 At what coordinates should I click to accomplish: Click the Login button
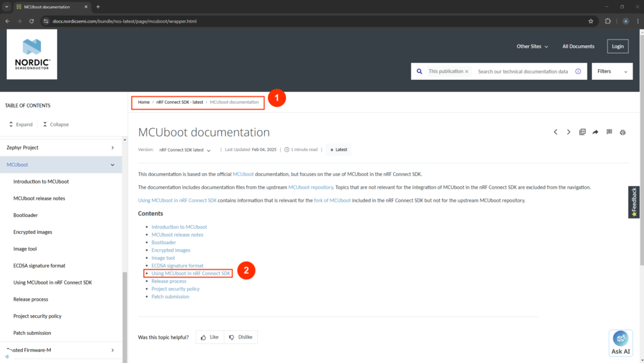618,47
